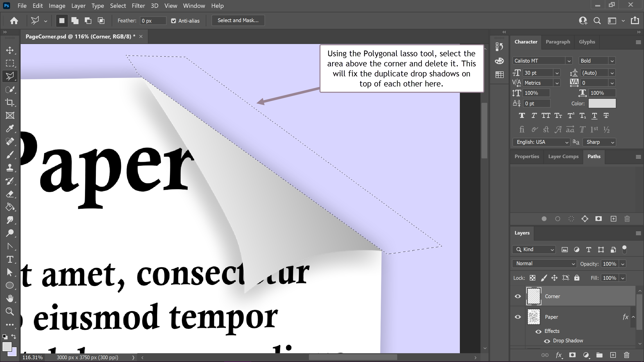644x362 pixels.
Task: Click the add layer mask icon
Action: click(x=572, y=355)
